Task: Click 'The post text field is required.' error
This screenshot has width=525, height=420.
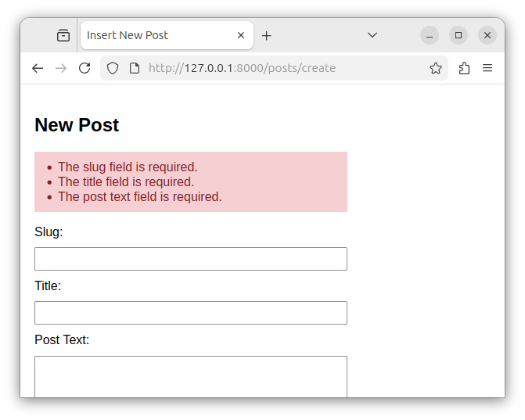Action: (x=140, y=197)
